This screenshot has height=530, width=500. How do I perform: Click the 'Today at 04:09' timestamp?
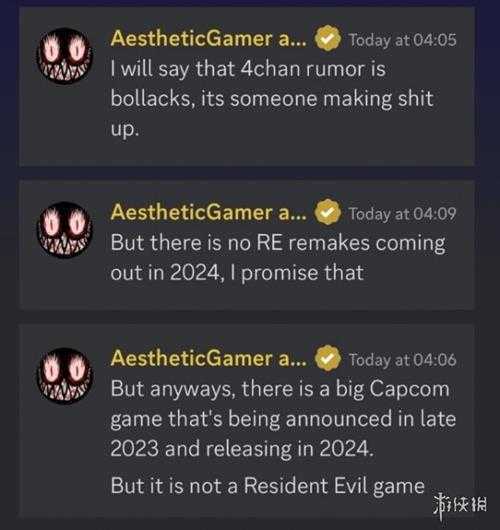402,214
